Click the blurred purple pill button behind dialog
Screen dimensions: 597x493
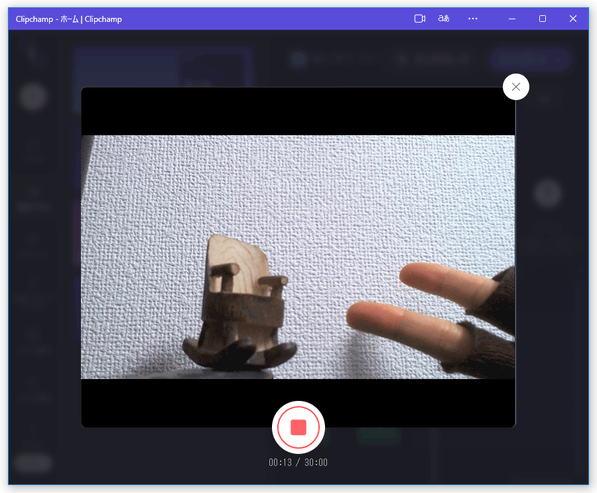click(530, 59)
